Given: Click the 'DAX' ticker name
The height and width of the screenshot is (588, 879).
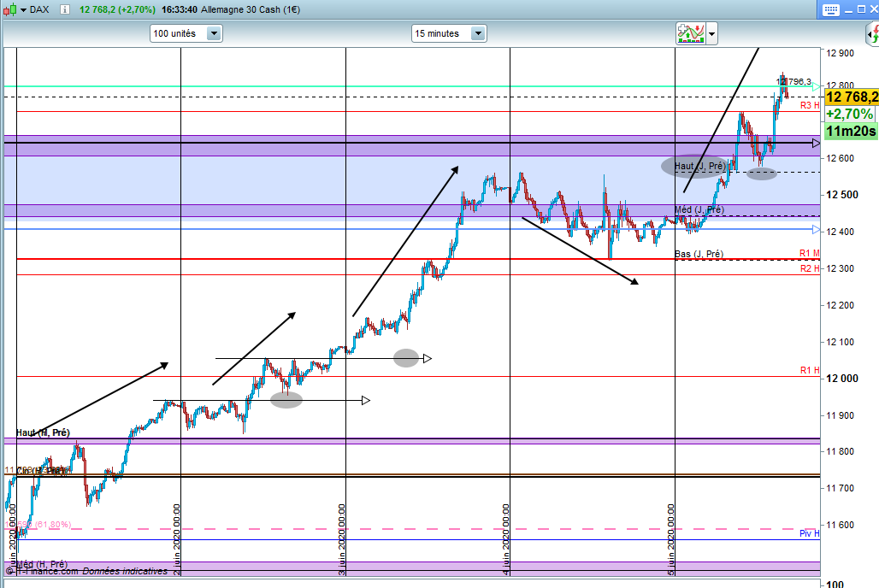Looking at the screenshot, I should tap(39, 9).
